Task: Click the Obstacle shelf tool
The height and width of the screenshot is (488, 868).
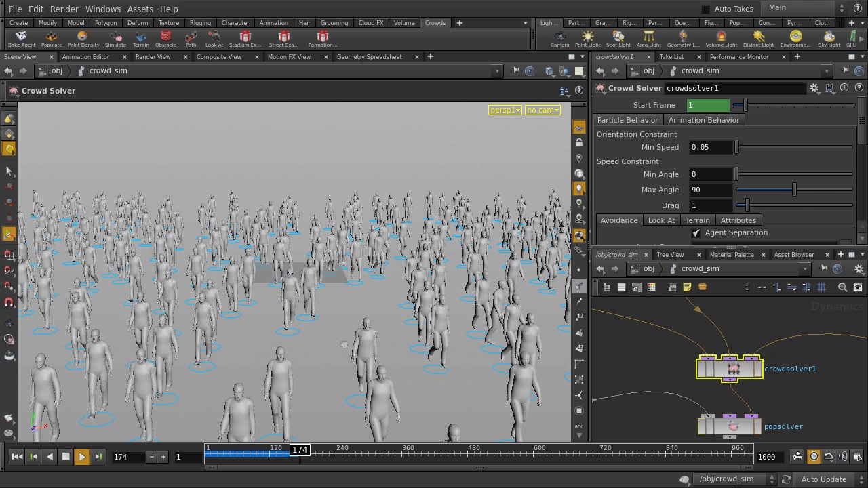Action: coord(165,39)
